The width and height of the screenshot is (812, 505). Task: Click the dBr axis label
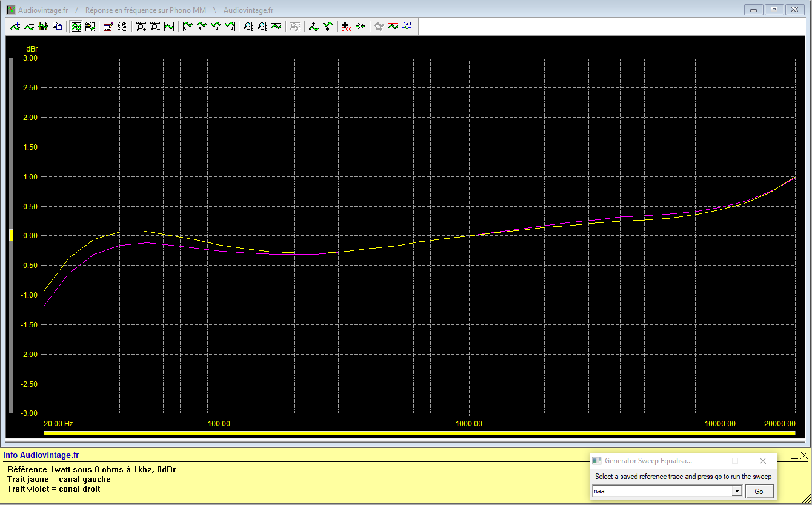[x=32, y=48]
